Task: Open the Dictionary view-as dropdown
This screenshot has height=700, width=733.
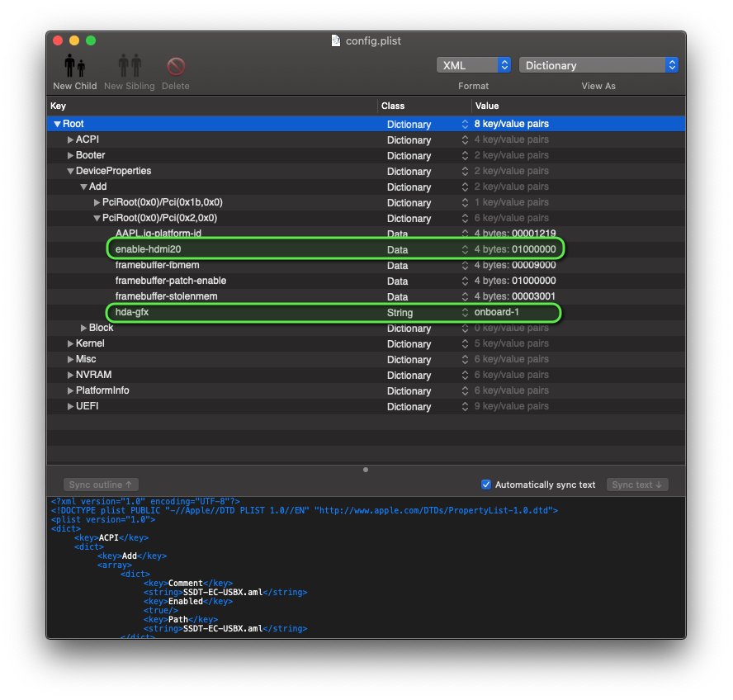Action: coord(598,65)
